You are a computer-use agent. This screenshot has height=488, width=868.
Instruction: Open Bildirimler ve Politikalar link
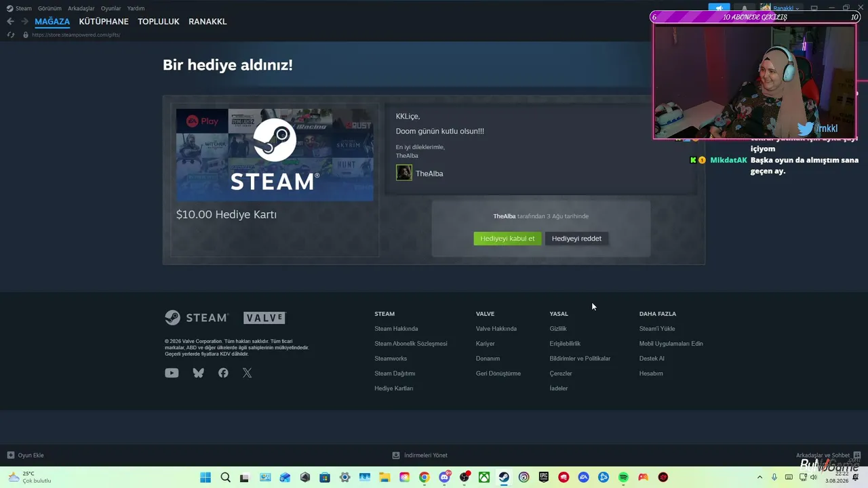[580, 359]
